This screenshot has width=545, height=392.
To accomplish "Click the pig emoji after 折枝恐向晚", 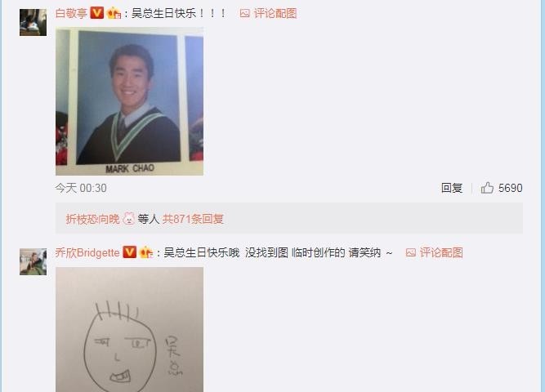I will click(129, 219).
